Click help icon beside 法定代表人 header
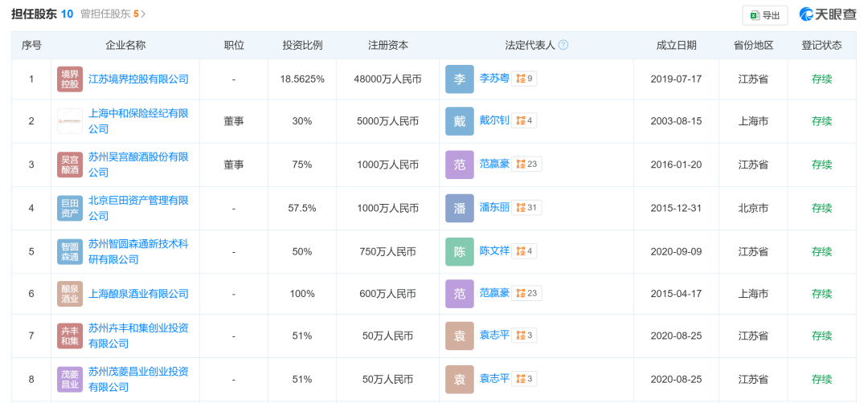 [563, 45]
